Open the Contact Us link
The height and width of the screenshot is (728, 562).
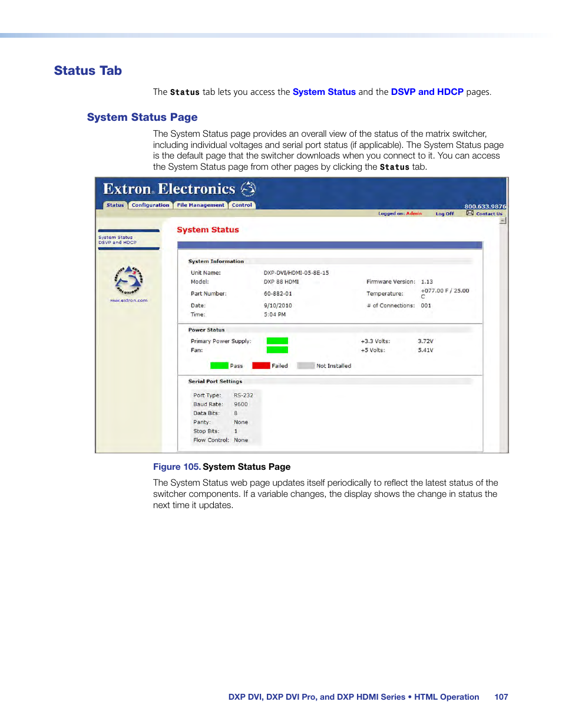pos(490,214)
